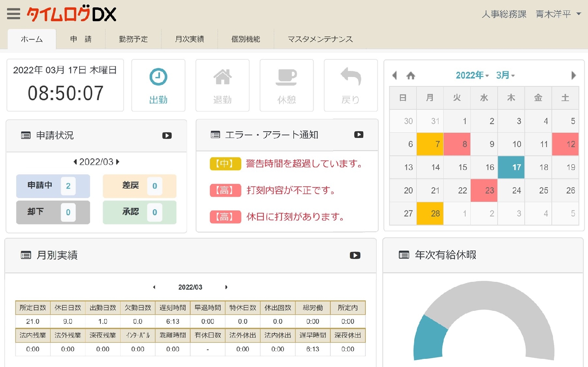This screenshot has width=588, height=367.
Task: Click the 人事総務課 department label
Action: [504, 14]
